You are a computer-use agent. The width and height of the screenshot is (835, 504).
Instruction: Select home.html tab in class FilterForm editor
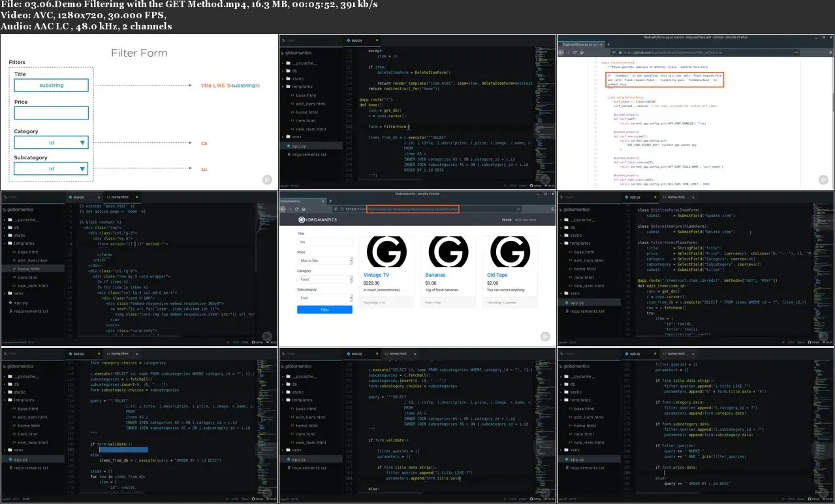click(679, 197)
